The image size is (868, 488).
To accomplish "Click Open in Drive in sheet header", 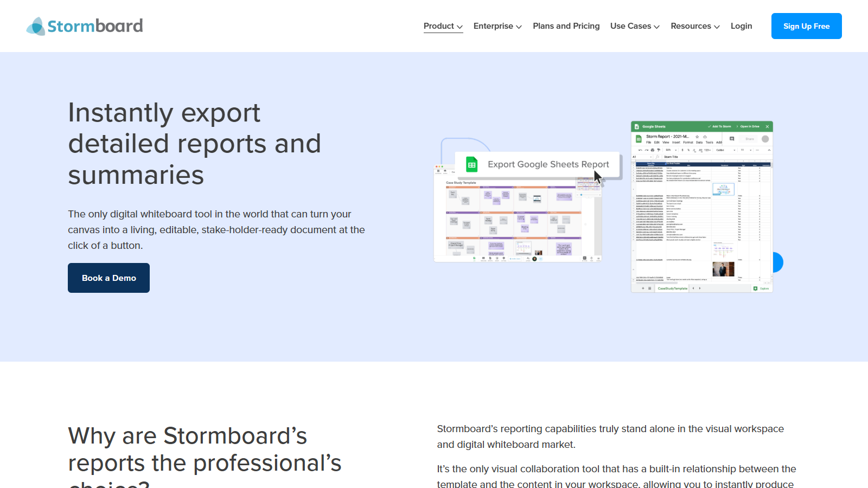I will pyautogui.click(x=749, y=126).
